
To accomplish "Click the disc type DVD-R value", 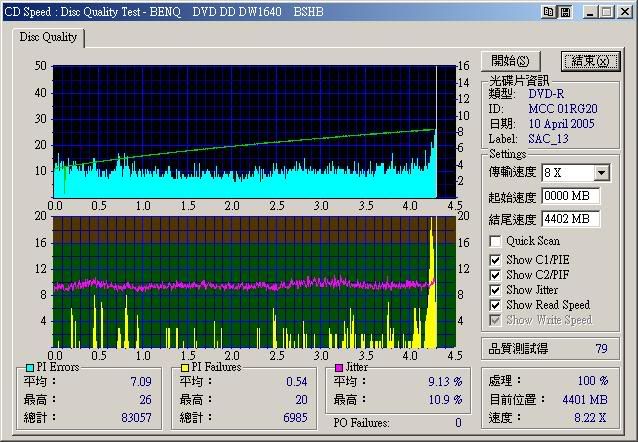I will coord(546,94).
